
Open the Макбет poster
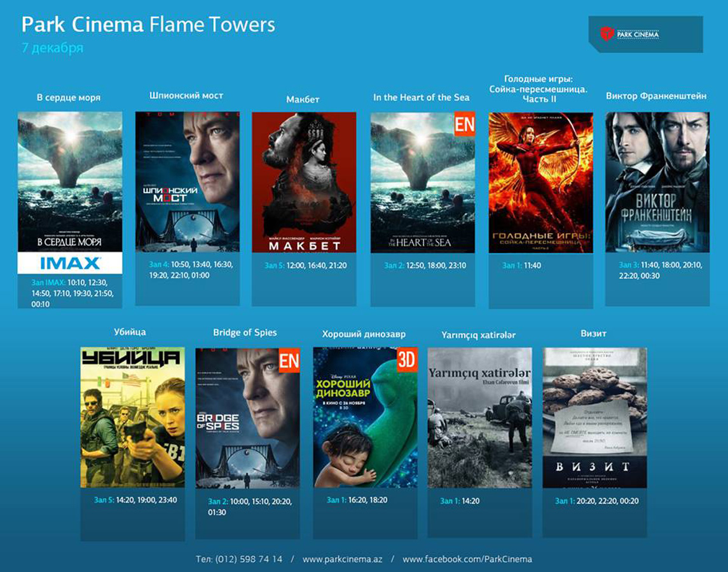coord(304,182)
